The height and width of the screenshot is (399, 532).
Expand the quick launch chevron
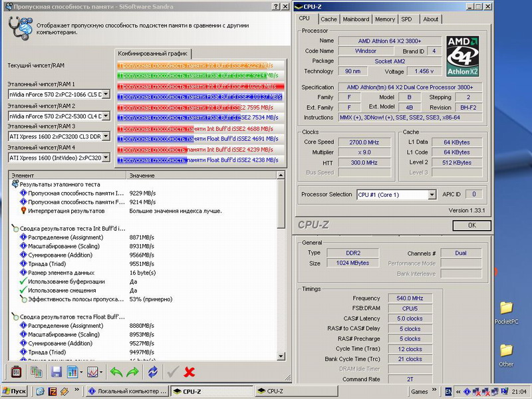[76, 390]
